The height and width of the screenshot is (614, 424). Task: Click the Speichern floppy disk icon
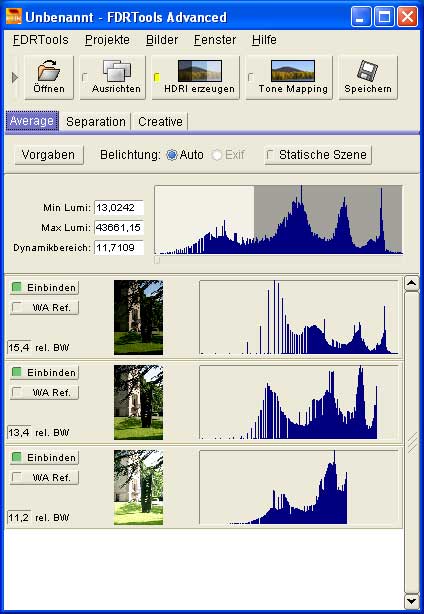click(x=368, y=71)
